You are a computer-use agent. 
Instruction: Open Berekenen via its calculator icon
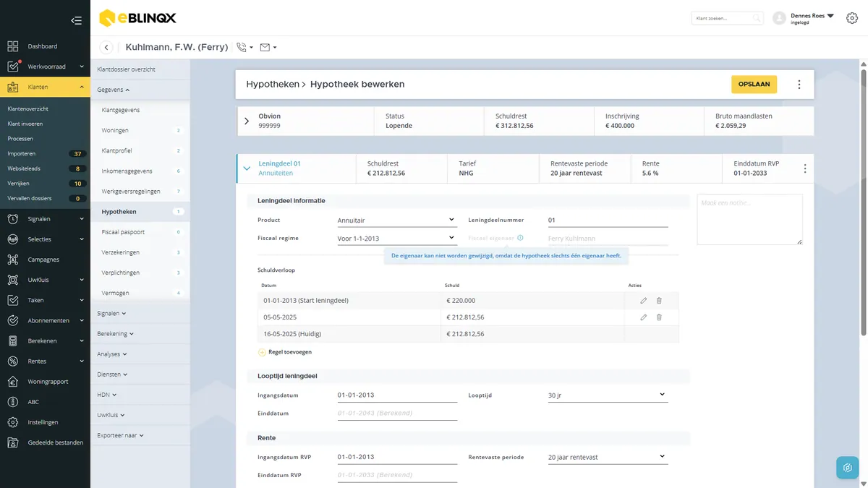coord(13,341)
